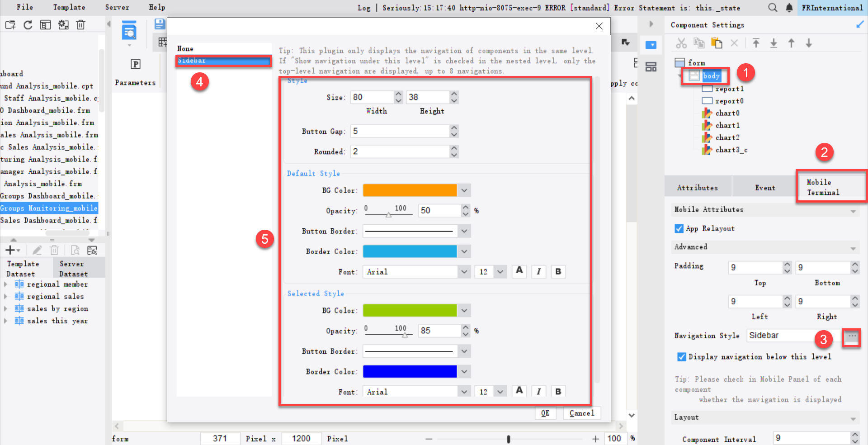Viewport: 868px width, 445px height.
Task: Open Default Style BG Color dropdown
Action: pos(464,190)
